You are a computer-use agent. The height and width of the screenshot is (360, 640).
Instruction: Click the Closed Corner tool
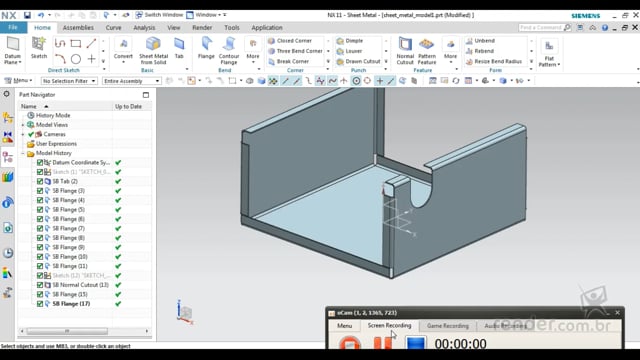point(290,41)
